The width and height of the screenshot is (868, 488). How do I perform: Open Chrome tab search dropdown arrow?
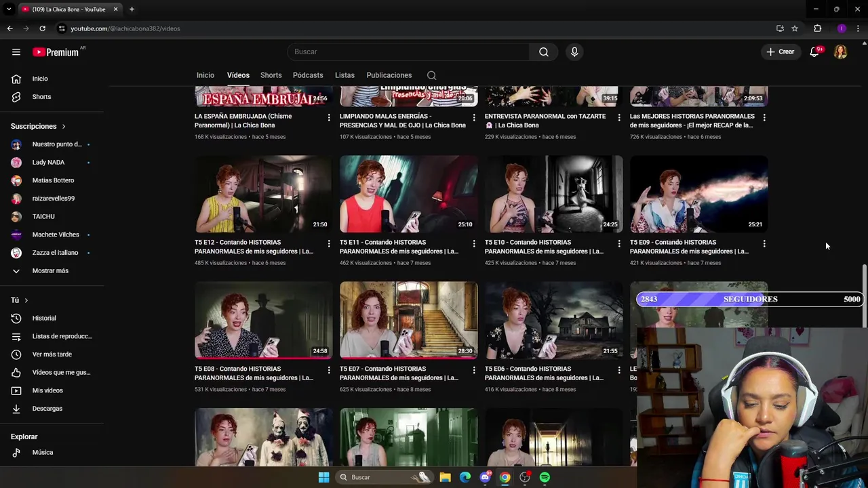[9, 9]
